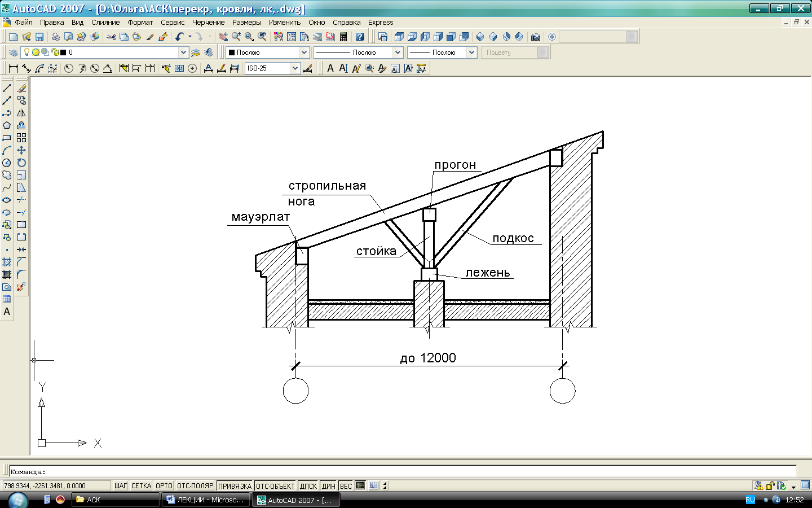
Task: Open the color control Послою swatch
Action: [267, 52]
